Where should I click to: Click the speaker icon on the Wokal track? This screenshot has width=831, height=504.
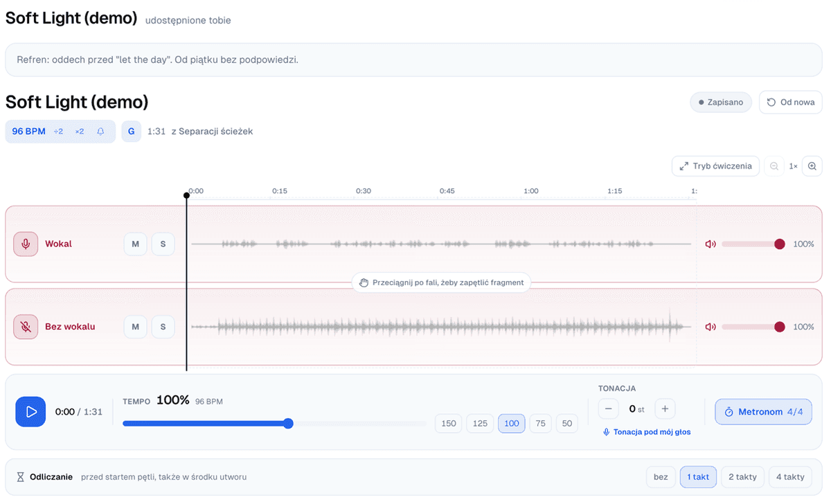click(x=710, y=244)
